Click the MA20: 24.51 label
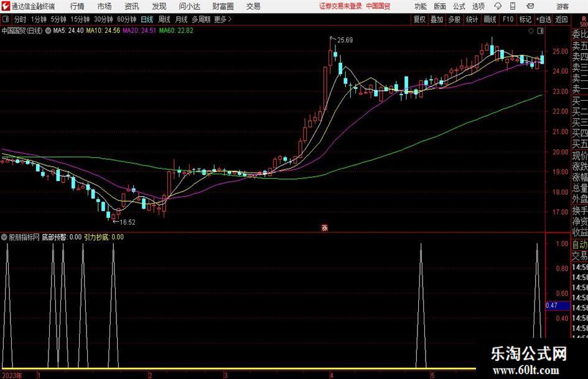The height and width of the screenshot is (379, 588). click(x=139, y=30)
